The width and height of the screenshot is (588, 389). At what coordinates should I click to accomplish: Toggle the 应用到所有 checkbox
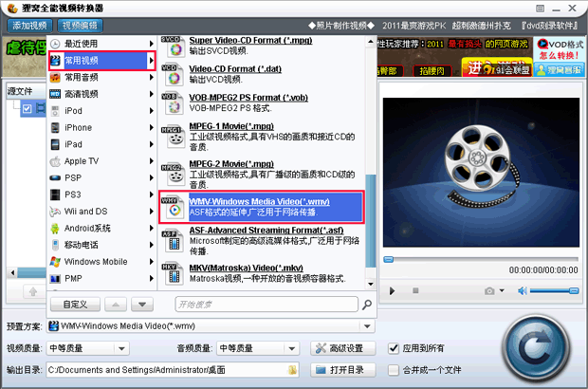pos(394,348)
